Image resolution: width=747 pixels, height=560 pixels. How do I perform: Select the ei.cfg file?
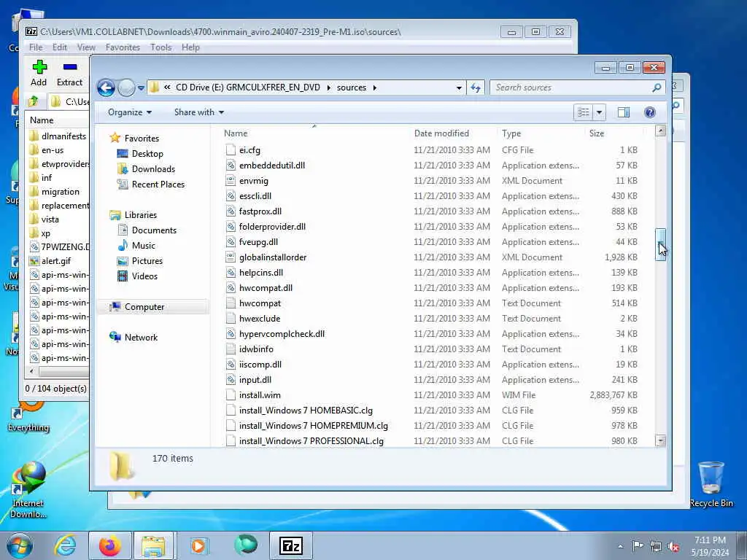(249, 150)
